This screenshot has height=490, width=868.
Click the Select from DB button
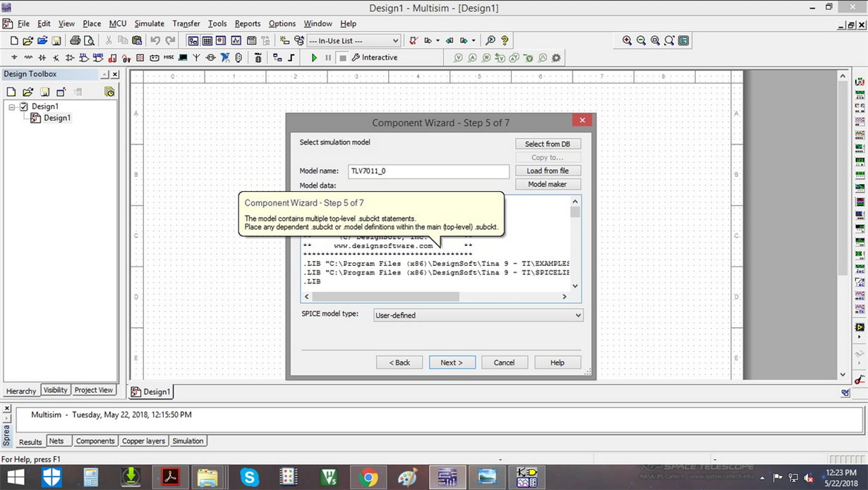[548, 144]
